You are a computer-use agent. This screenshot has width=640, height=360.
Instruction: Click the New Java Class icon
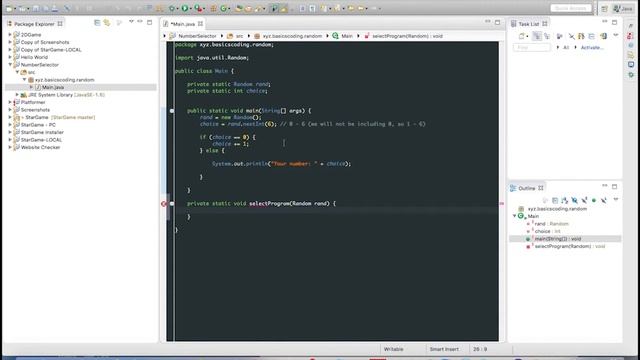[224, 8]
